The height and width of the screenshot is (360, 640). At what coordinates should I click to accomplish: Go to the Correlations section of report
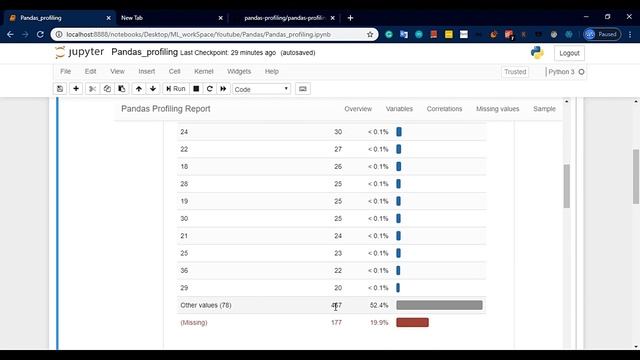pos(444,109)
